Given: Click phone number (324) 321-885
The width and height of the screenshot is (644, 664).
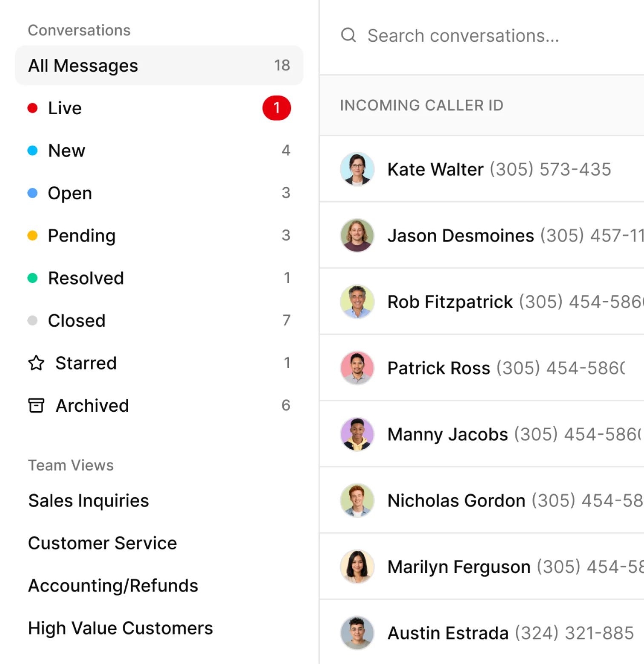Looking at the screenshot, I should pos(574,633).
